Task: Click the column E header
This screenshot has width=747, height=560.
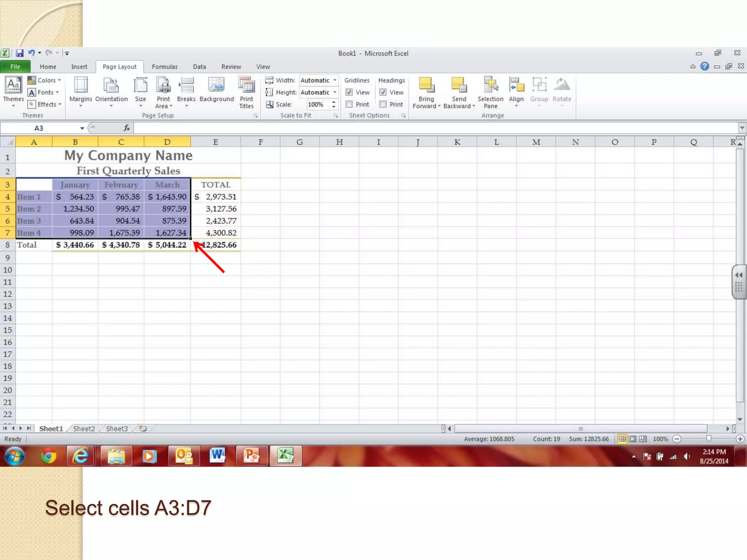Action: (x=216, y=142)
